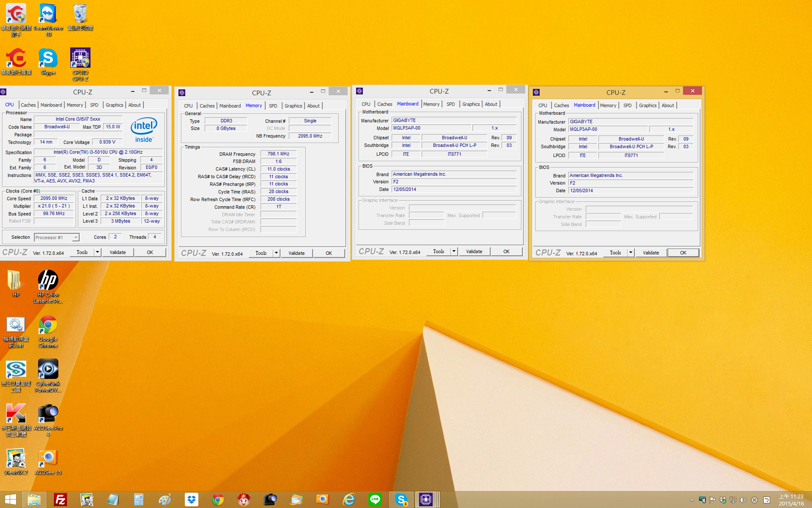Open the HP Color LaserJet Pro shortcut

click(x=48, y=286)
